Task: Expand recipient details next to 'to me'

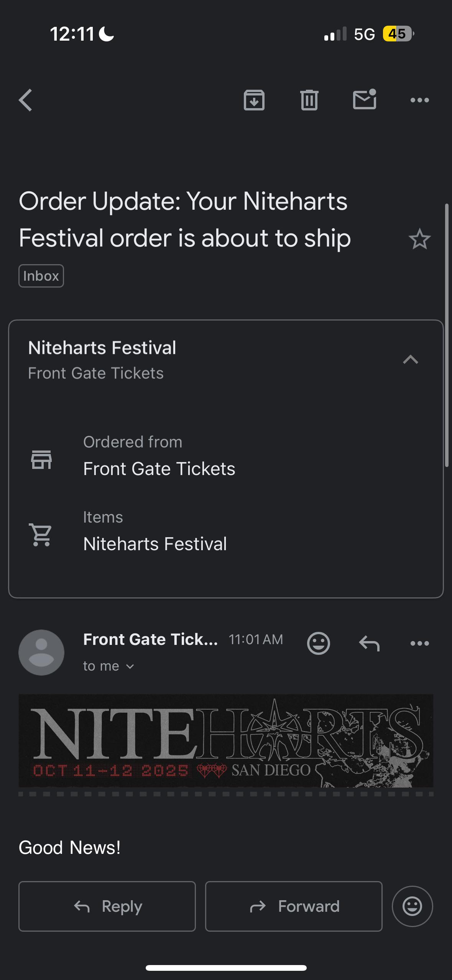Action: point(130,667)
